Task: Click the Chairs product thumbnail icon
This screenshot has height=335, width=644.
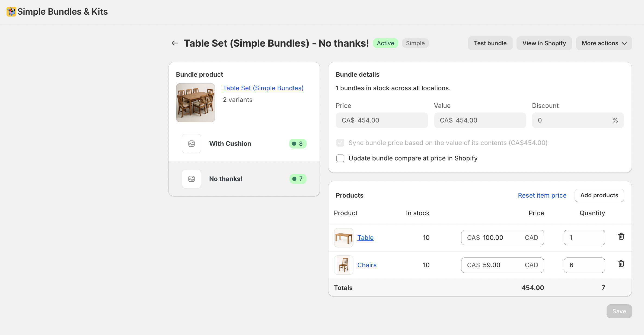Action: (343, 265)
